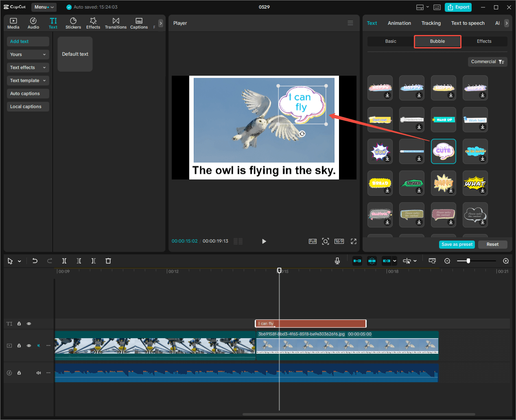Open the Menu dropdown in the title bar
This screenshot has width=516, height=420.
pyautogui.click(x=44, y=7)
